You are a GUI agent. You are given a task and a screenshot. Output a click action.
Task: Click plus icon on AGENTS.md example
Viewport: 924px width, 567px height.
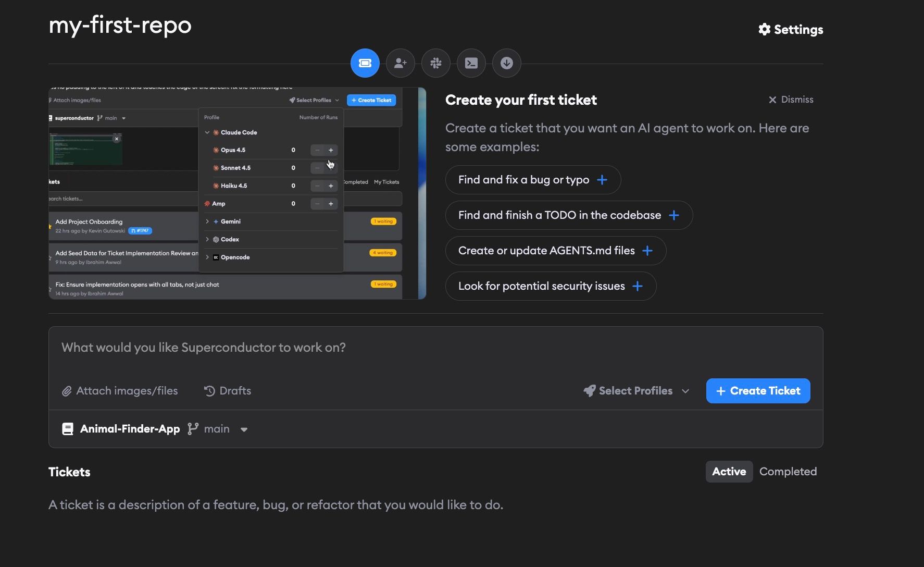647,251
